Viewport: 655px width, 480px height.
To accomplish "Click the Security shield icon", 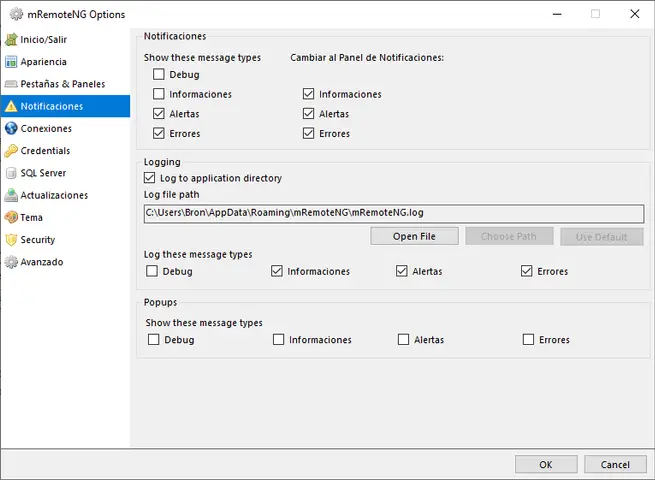I will click(x=11, y=240).
